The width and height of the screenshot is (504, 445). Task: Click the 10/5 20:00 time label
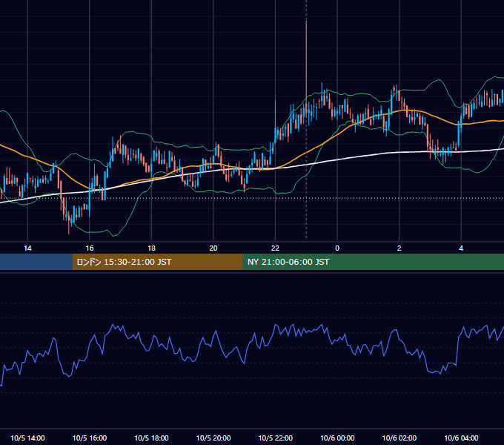tap(213, 438)
